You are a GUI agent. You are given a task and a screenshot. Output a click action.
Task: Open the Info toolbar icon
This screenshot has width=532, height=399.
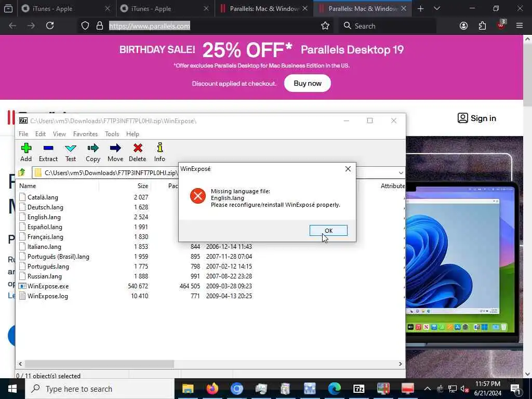[160, 152]
